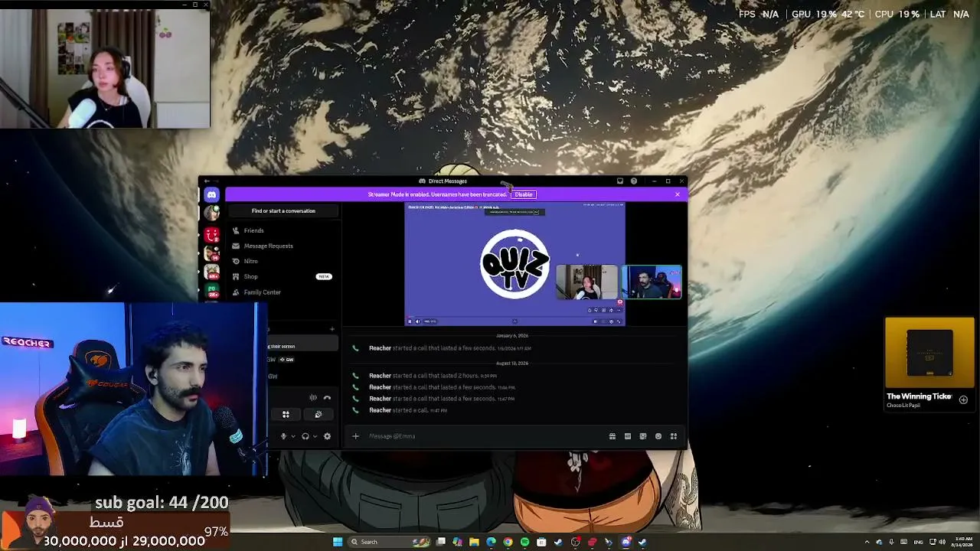Add The Winning Ticket track with plus
The height and width of the screenshot is (551, 980).
[963, 399]
